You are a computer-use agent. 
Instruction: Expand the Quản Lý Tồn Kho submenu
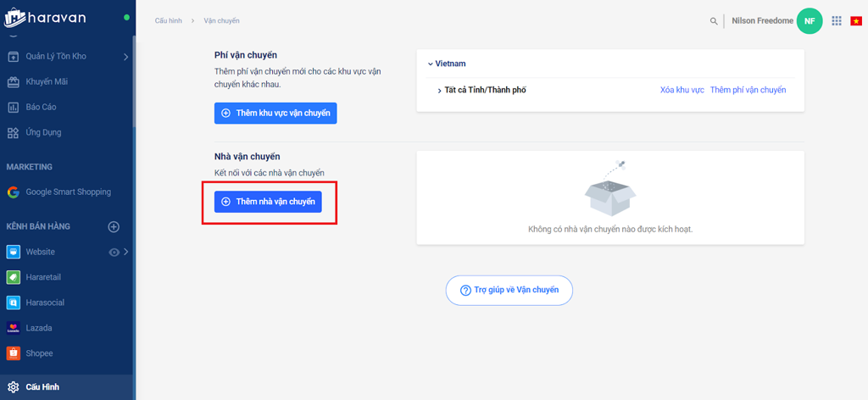point(125,57)
